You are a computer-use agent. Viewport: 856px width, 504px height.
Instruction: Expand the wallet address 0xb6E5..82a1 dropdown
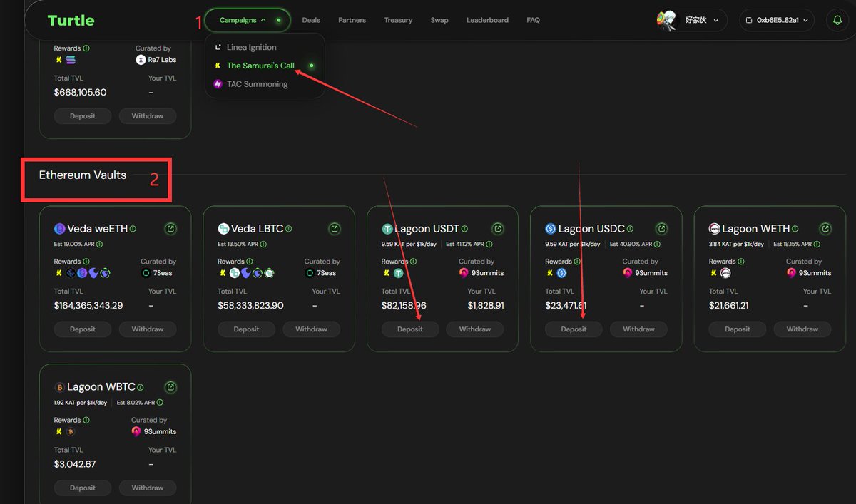(x=776, y=21)
